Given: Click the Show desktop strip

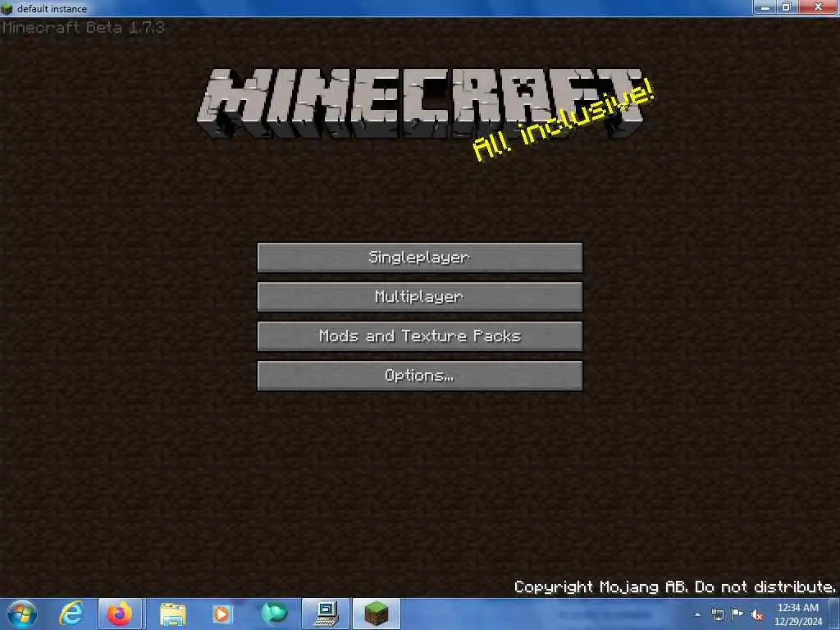Looking at the screenshot, I should click(x=834, y=614).
